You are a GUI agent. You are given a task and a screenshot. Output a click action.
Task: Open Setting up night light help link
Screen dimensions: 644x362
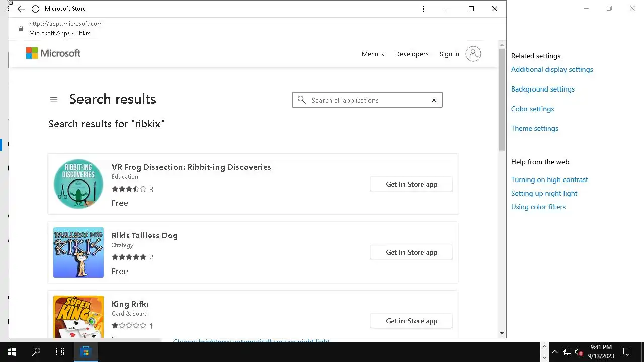(544, 193)
